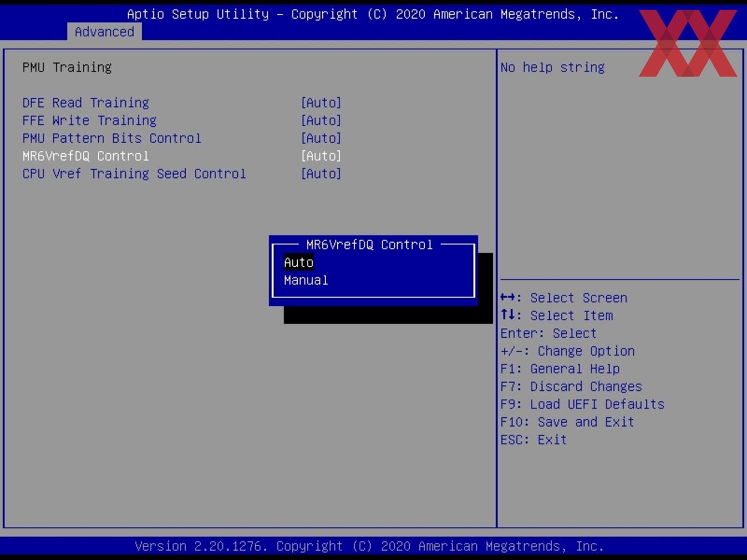747x560 pixels.
Task: Select the FFE Write Training setting
Action: click(x=90, y=120)
